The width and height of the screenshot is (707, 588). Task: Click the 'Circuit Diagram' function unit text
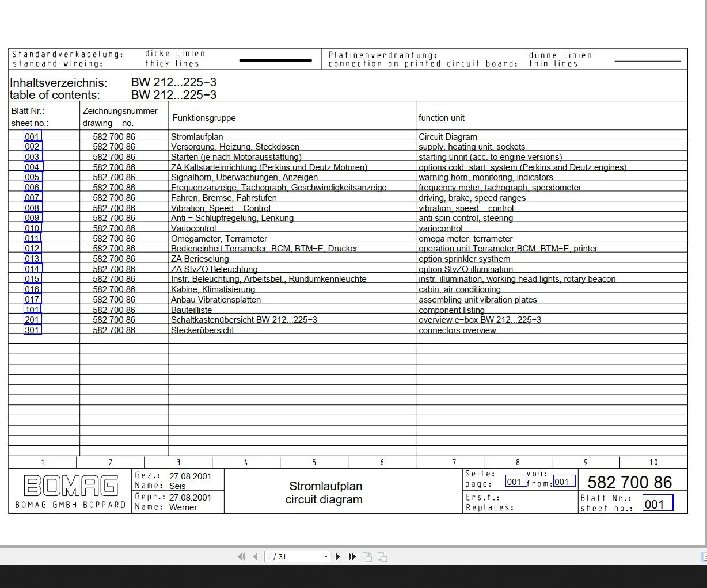tap(448, 136)
